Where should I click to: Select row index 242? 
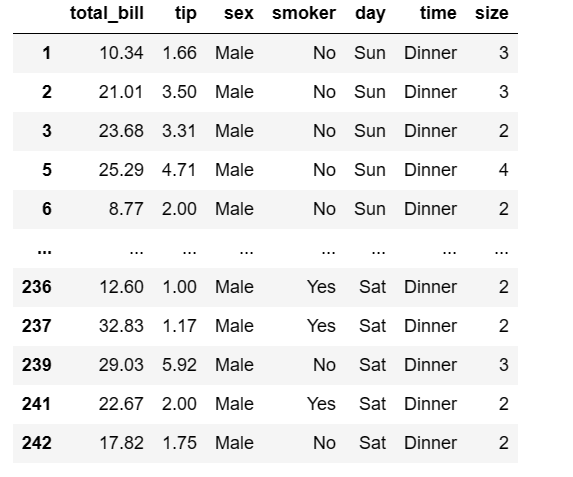[37, 443]
